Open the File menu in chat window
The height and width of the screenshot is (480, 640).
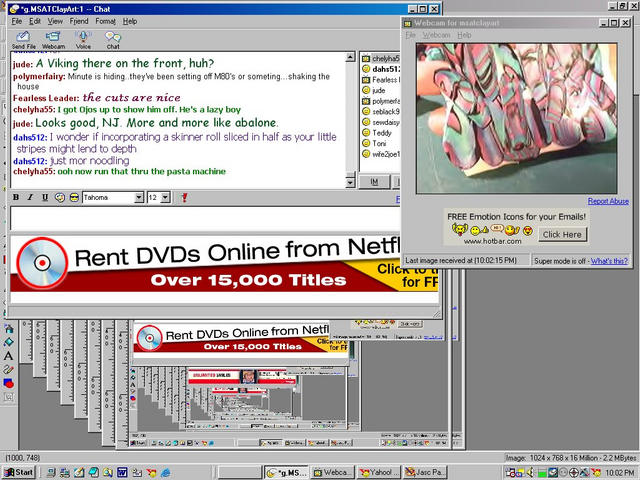17,21
